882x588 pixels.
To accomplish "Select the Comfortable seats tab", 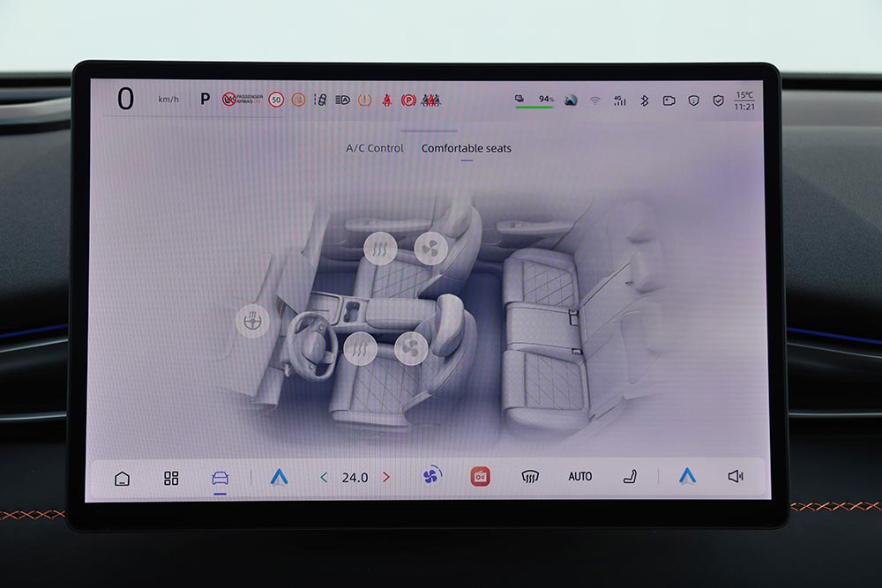I will (x=467, y=148).
